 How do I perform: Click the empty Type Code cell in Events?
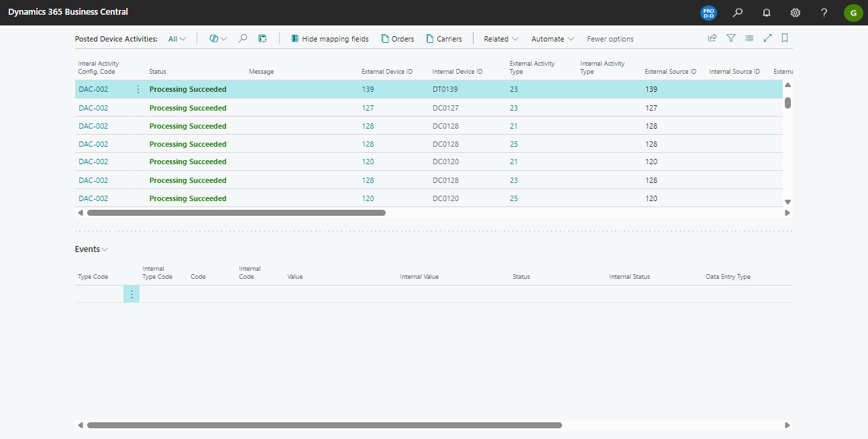pyautogui.click(x=99, y=294)
